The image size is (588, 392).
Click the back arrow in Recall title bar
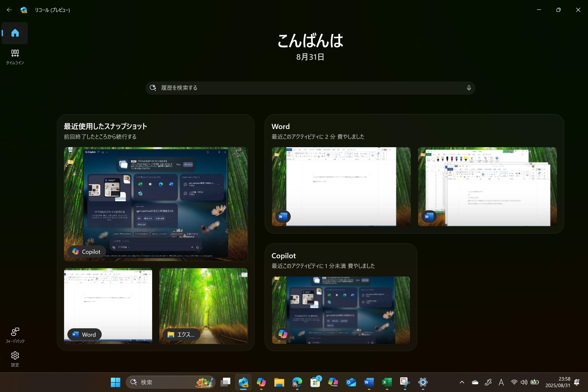click(x=9, y=10)
